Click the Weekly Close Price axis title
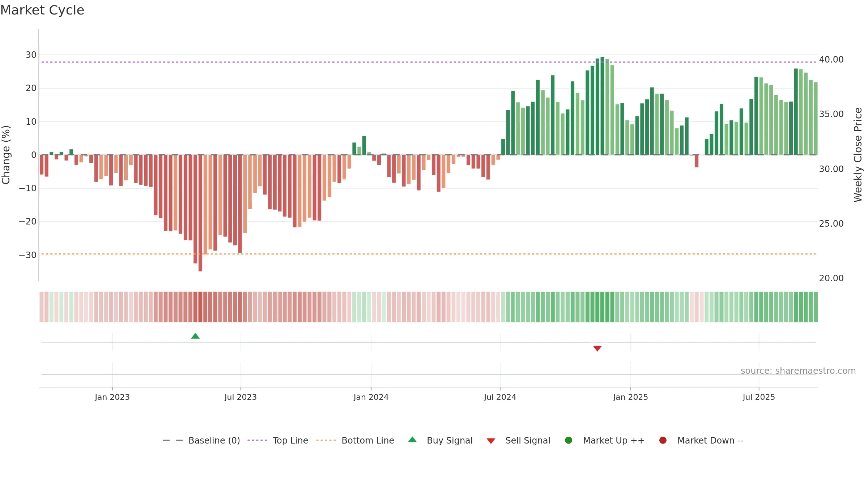 pyautogui.click(x=858, y=155)
